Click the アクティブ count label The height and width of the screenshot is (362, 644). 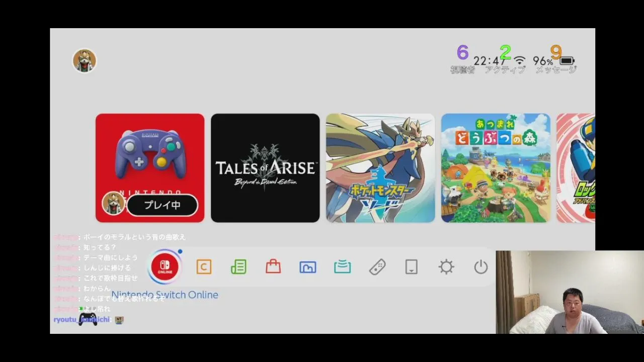(505, 70)
